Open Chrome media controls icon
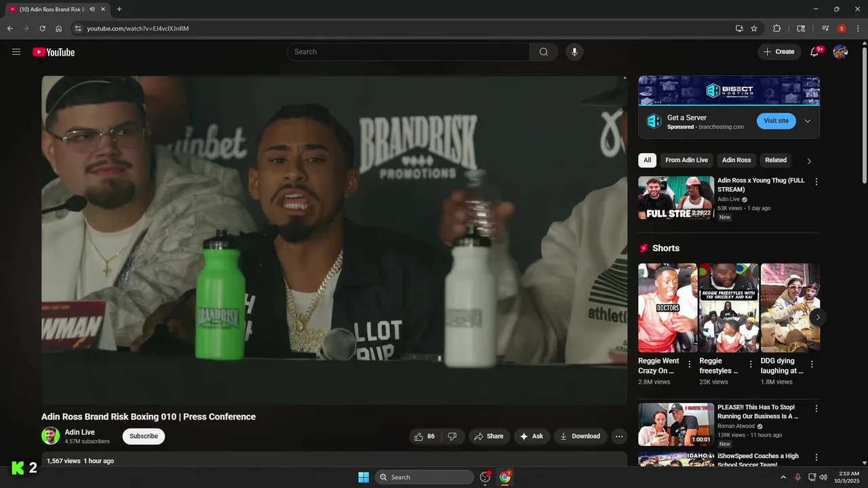868x488 pixels. pos(825,28)
